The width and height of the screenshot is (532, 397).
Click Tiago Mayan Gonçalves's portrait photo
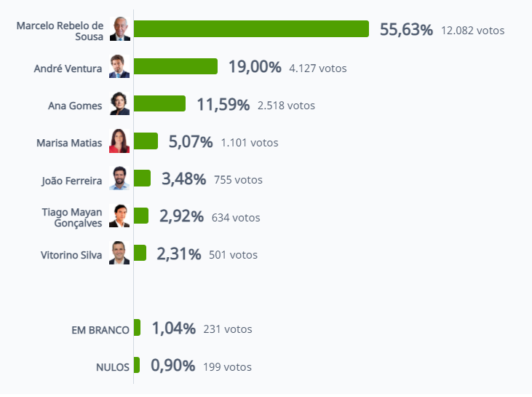[119, 216]
